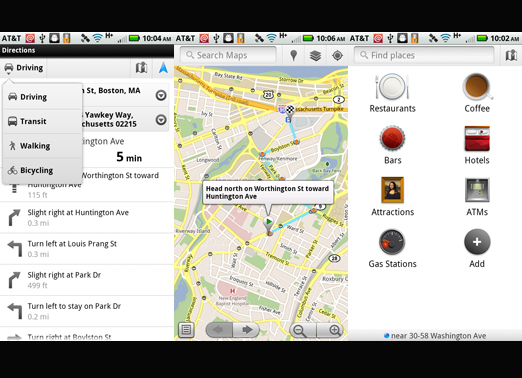Expand the Boston, MA start point options

pos(161,96)
